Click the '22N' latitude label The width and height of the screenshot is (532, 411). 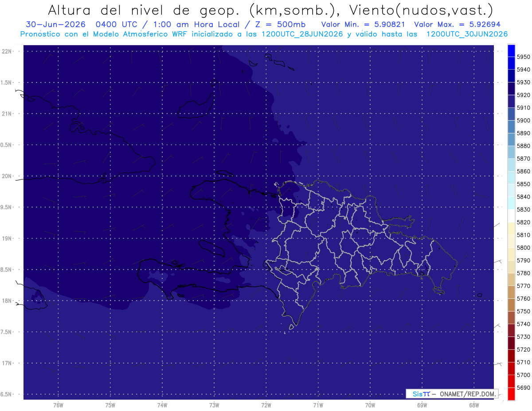pos(8,51)
